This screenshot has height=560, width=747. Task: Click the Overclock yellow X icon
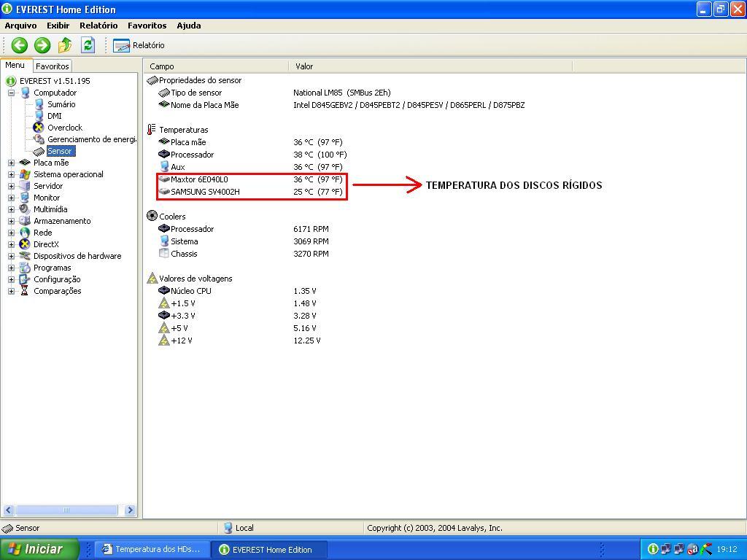(39, 128)
